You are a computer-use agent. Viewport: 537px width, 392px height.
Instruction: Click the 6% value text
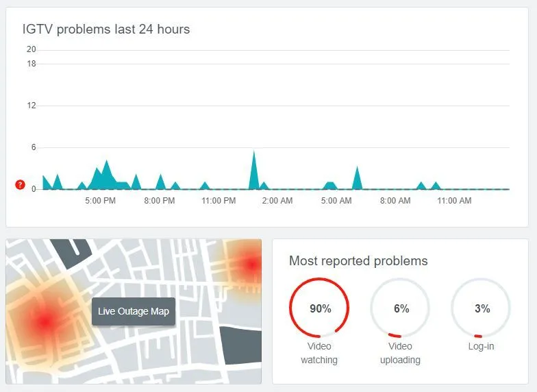401,308
